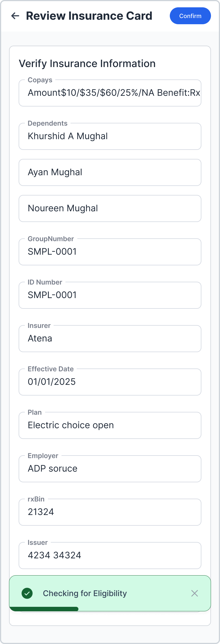
Task: Edit the Insurer field showing Atena
Action: pyautogui.click(x=110, y=339)
